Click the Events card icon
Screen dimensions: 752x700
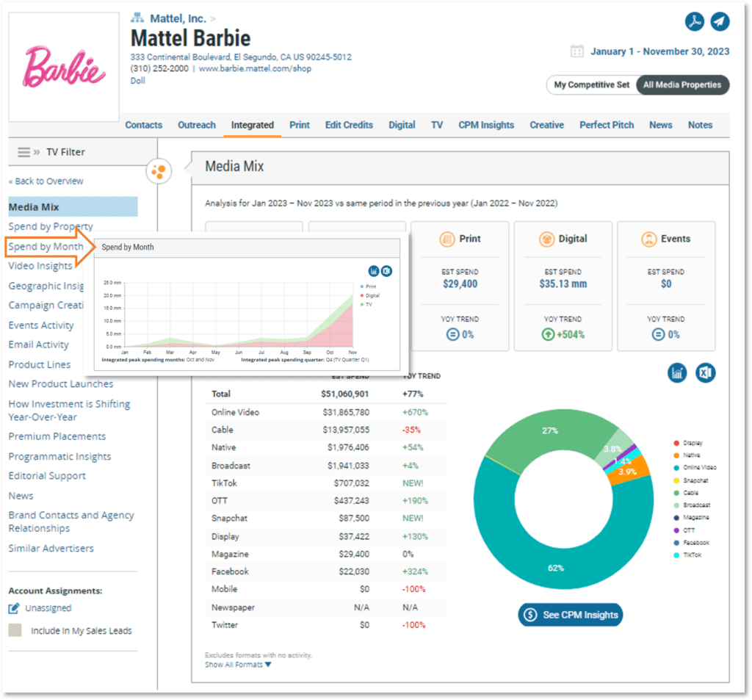tap(649, 239)
